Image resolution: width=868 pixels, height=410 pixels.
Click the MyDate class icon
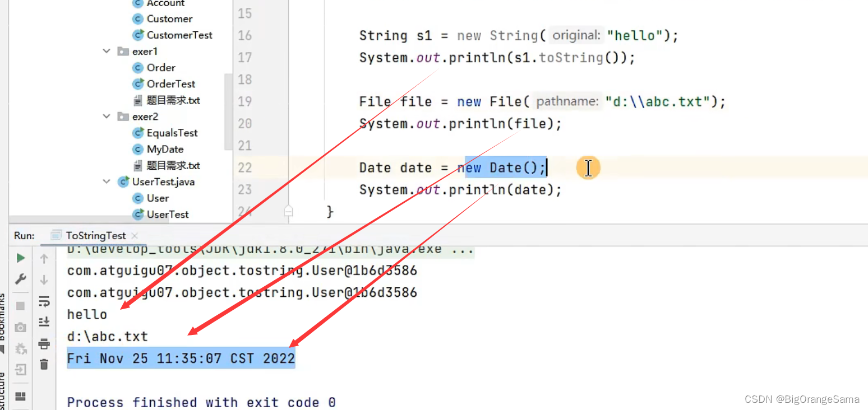tap(138, 149)
